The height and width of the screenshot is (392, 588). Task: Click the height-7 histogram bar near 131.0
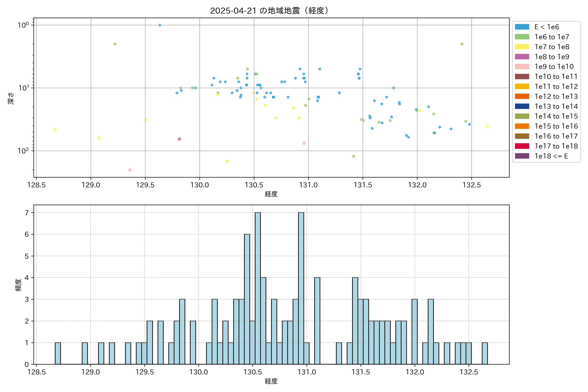click(x=301, y=287)
